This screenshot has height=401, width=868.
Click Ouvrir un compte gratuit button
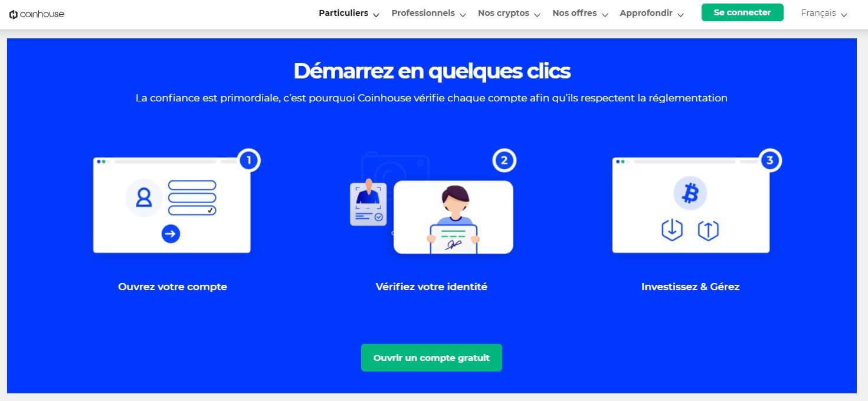[431, 358]
